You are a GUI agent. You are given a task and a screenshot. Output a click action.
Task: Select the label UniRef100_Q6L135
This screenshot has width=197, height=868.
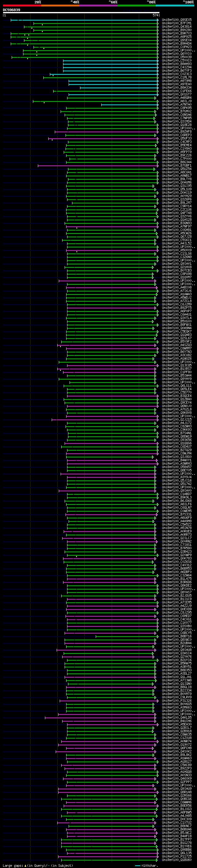tap(177, 853)
